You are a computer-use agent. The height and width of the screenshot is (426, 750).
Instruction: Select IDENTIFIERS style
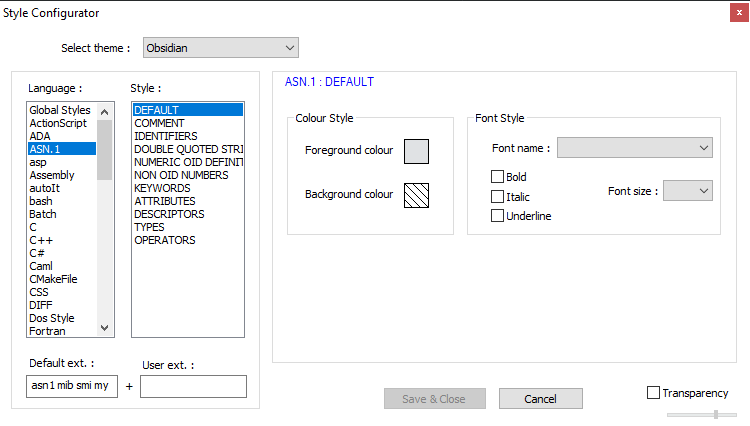point(188,136)
